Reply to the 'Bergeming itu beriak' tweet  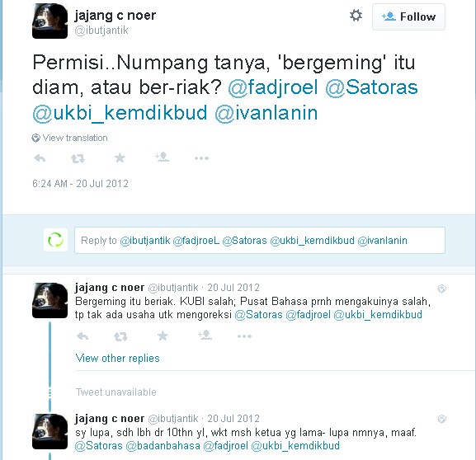(x=82, y=336)
